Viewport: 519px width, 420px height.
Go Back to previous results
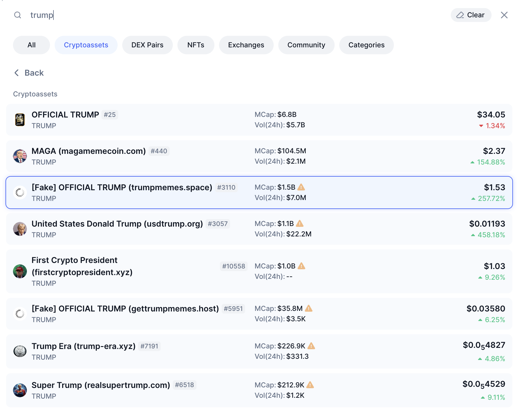(x=29, y=73)
